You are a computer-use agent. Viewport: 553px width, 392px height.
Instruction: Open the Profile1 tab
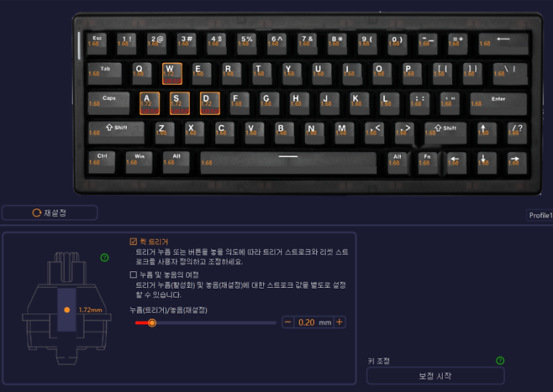click(x=540, y=215)
